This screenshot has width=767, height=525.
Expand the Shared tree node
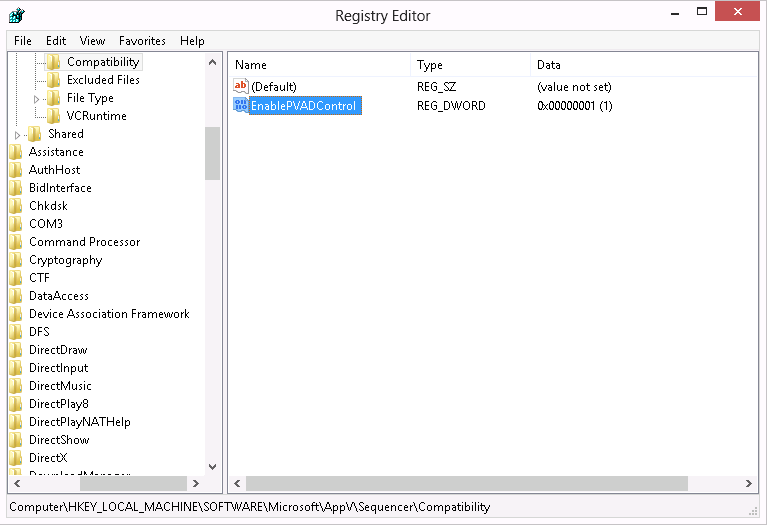coord(18,135)
